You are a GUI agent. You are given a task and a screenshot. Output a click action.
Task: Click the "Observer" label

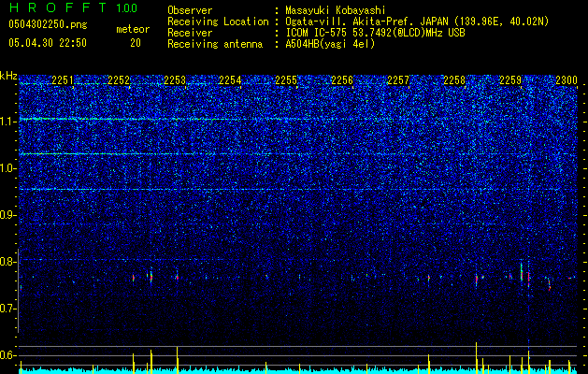tap(190, 10)
